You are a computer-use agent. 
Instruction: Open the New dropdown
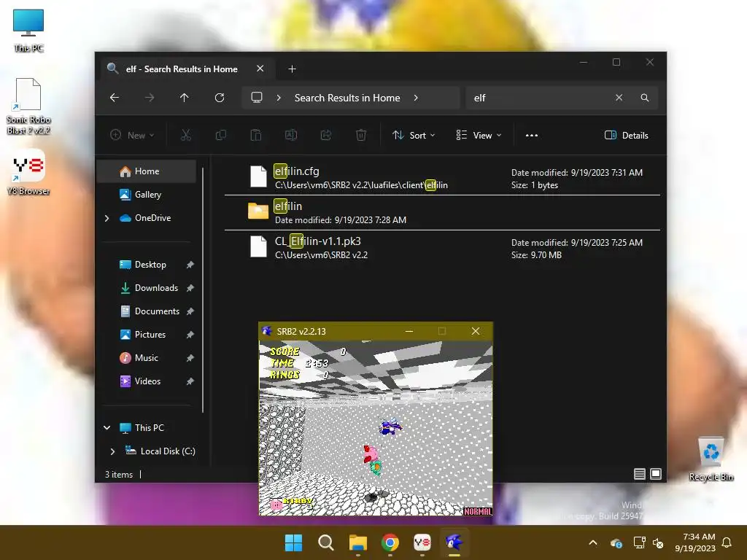[x=133, y=135]
